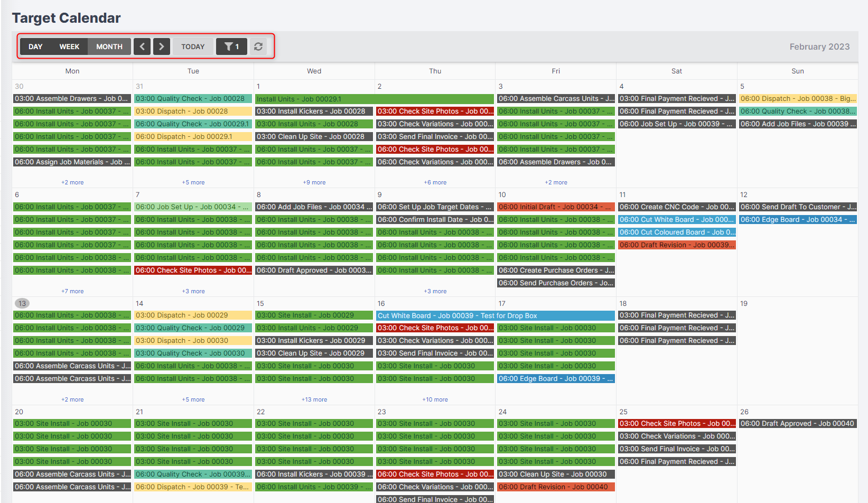Advance to next month with the right arrow
The width and height of the screenshot is (868, 503).
click(x=161, y=46)
